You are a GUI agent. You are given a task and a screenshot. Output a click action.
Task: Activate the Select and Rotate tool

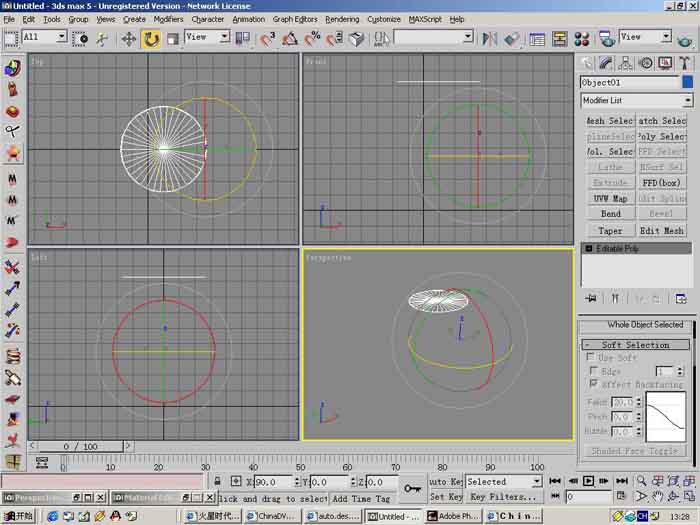pyautogui.click(x=151, y=39)
